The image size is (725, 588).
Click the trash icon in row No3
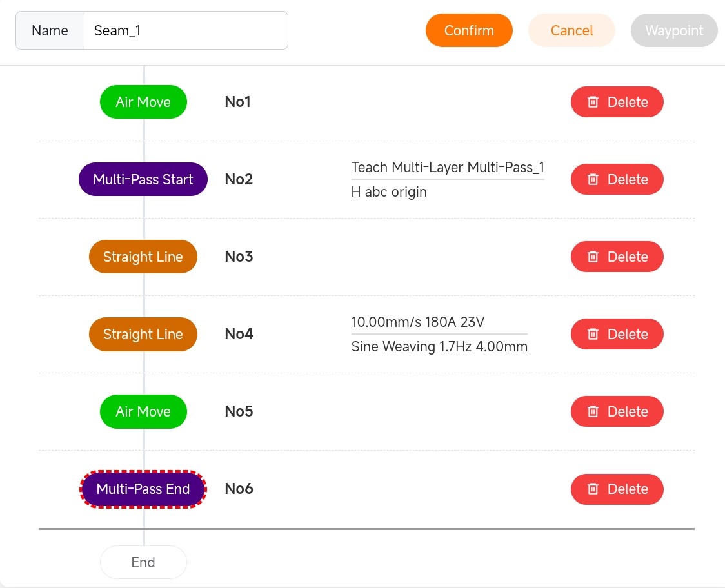coord(593,257)
